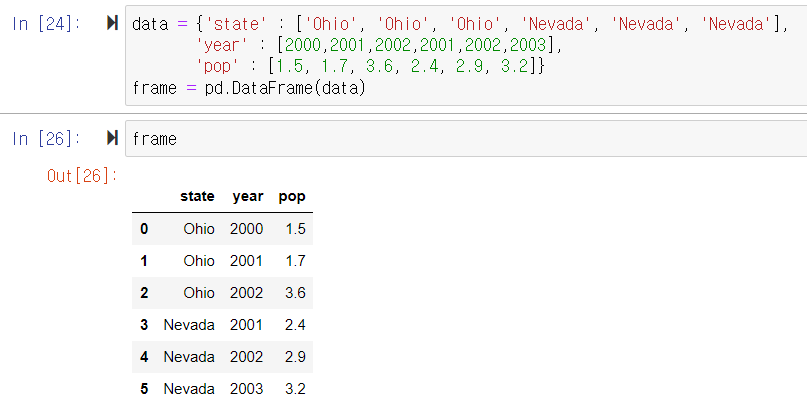The width and height of the screenshot is (807, 412).
Task: Click year 2001 in table row 1
Action: point(247,261)
